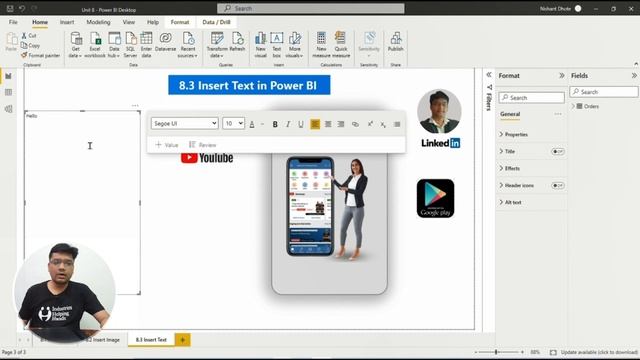Open General tab more options
The image size is (640, 360).
pos(558,114)
